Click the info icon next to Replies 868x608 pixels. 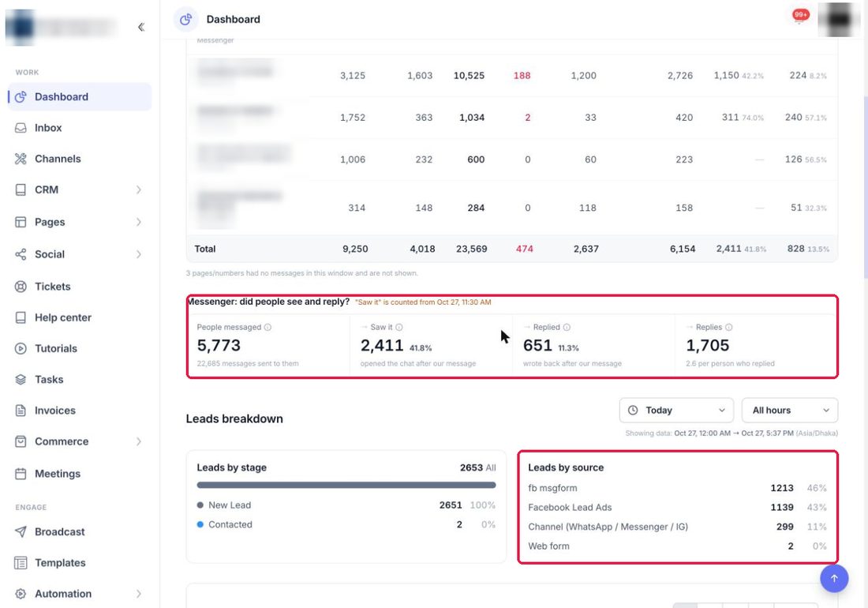coord(728,327)
